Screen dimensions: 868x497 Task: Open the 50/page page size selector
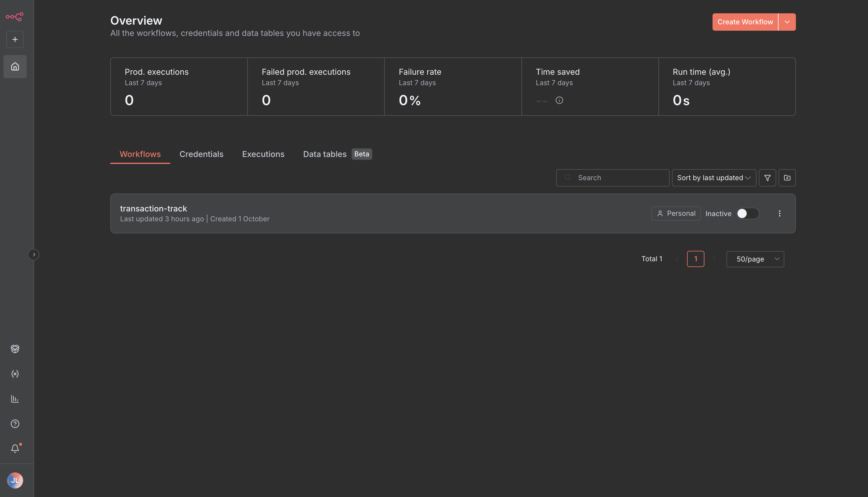[755, 259]
